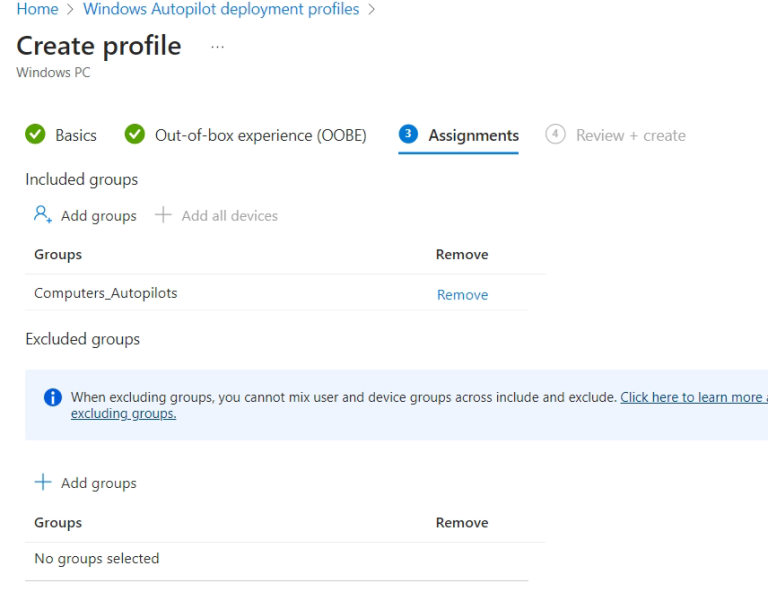Click the Home breadcrumb link
Image resolution: width=768 pixels, height=592 pixels.
(37, 9)
